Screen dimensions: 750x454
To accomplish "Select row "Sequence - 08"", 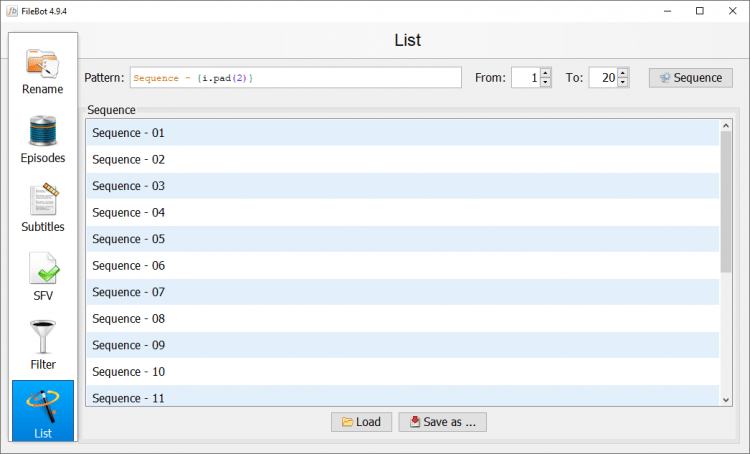I will (403, 319).
